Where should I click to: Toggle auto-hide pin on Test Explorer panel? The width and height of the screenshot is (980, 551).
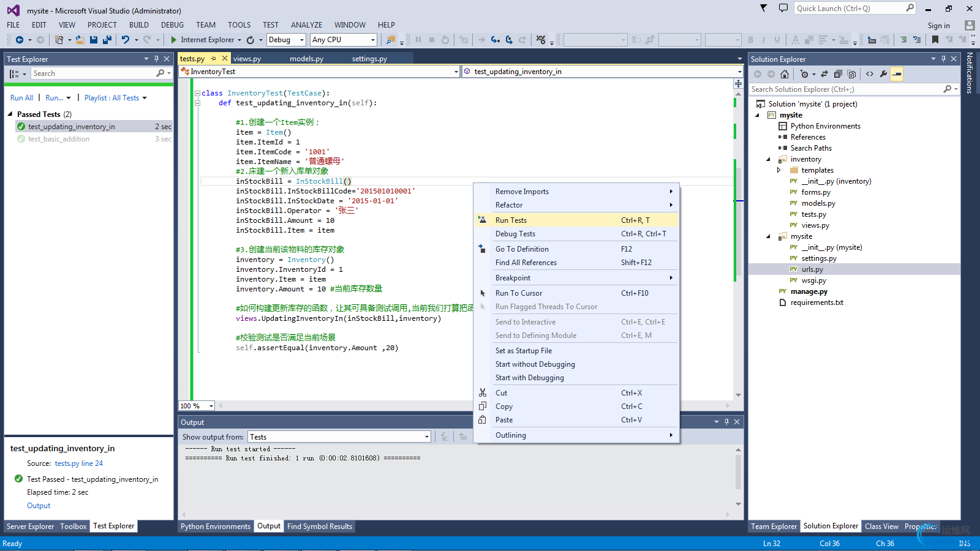pyautogui.click(x=156, y=59)
